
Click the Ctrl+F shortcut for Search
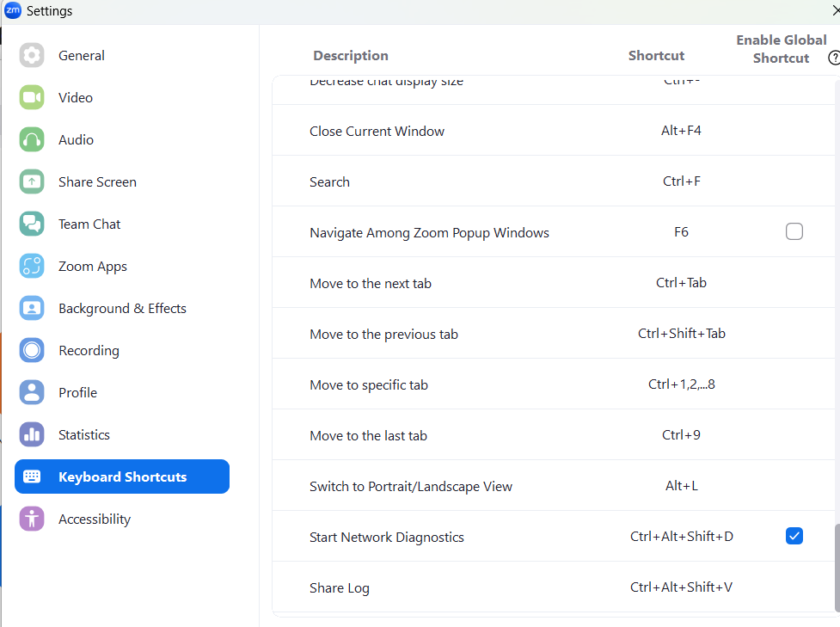(681, 181)
